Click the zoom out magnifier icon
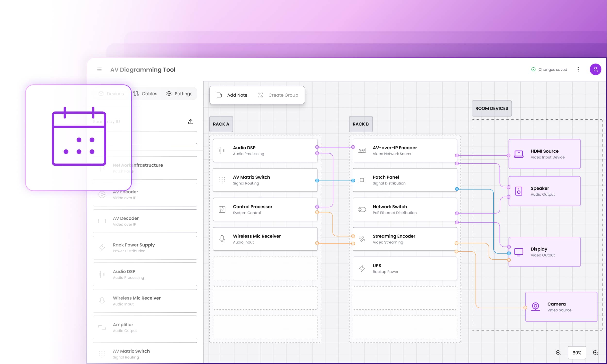 (558, 353)
